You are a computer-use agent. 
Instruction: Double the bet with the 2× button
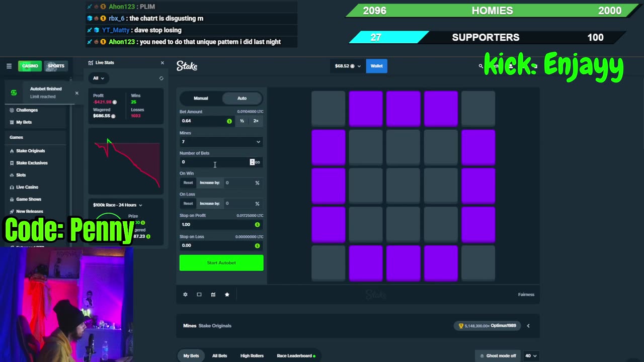pyautogui.click(x=256, y=121)
